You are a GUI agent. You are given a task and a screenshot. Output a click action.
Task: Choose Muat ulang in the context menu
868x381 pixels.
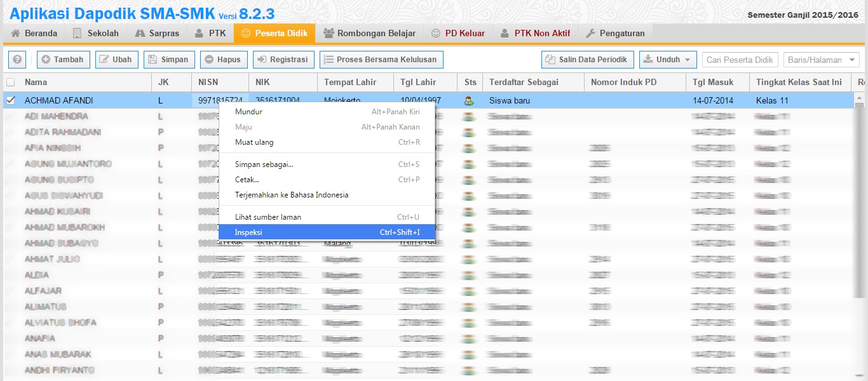(x=327, y=142)
